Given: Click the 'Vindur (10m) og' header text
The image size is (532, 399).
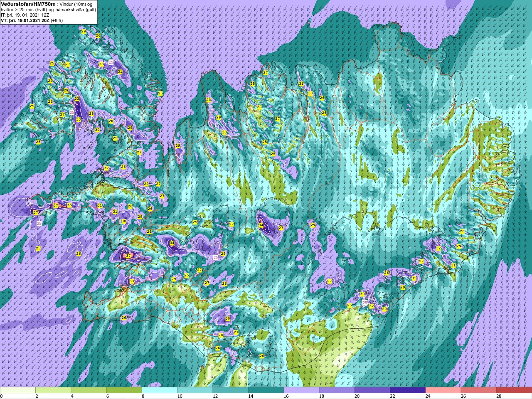Looking at the screenshot, I should 75,4.
